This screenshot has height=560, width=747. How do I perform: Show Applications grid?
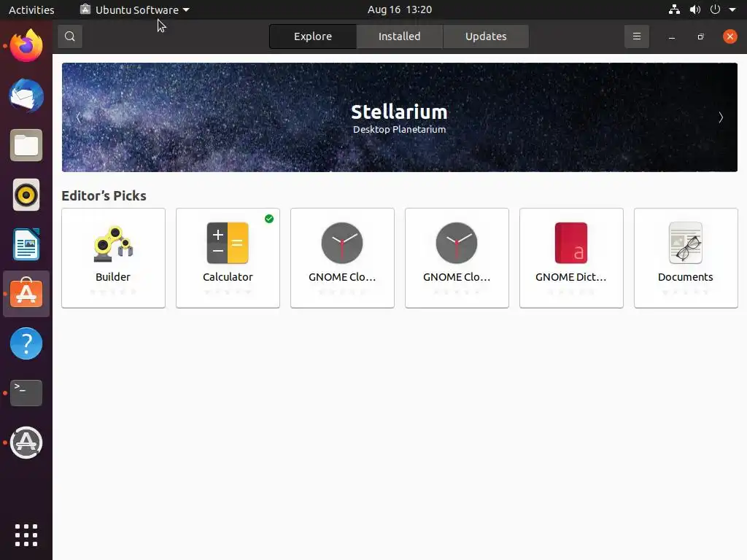point(26,535)
